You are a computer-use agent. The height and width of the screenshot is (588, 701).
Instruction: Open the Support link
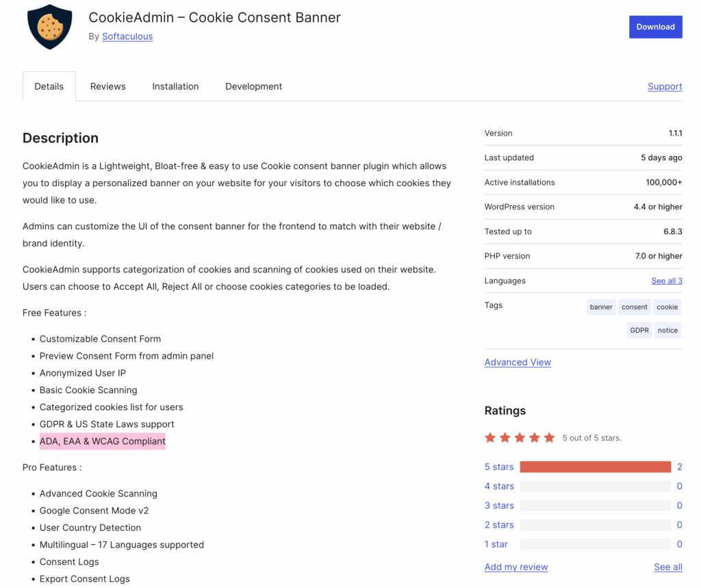coord(665,86)
